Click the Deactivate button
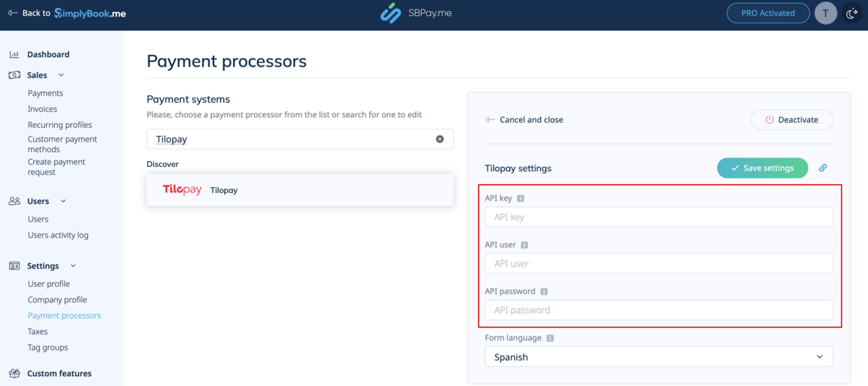Viewport: 868px width, 386px height. (x=791, y=120)
